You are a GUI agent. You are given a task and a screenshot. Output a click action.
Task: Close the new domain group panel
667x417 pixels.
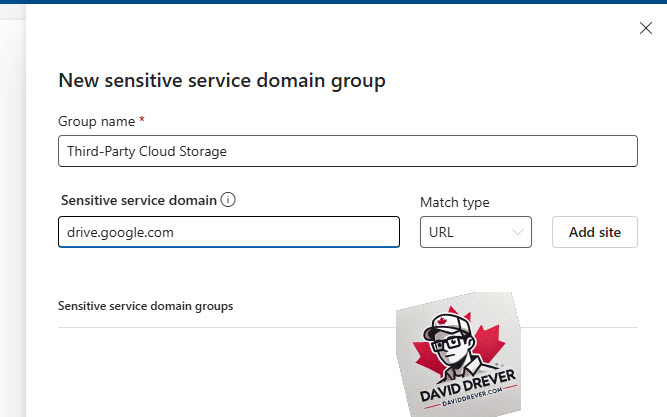click(x=646, y=28)
